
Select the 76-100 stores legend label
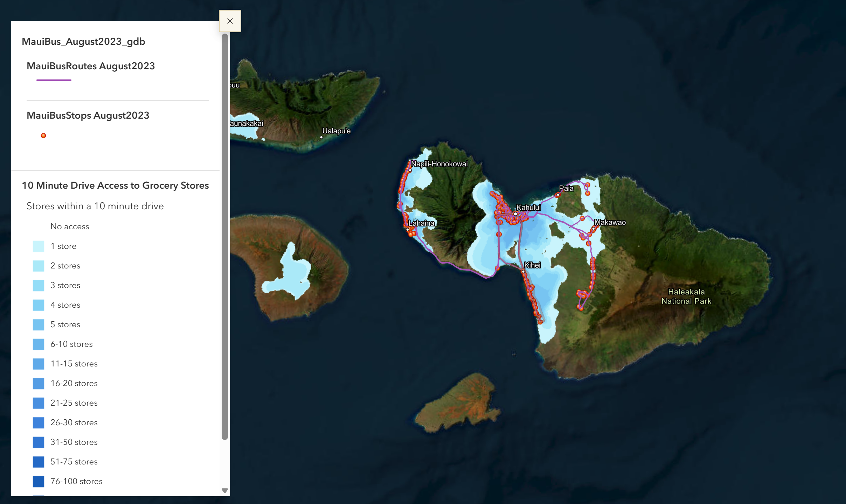click(76, 481)
